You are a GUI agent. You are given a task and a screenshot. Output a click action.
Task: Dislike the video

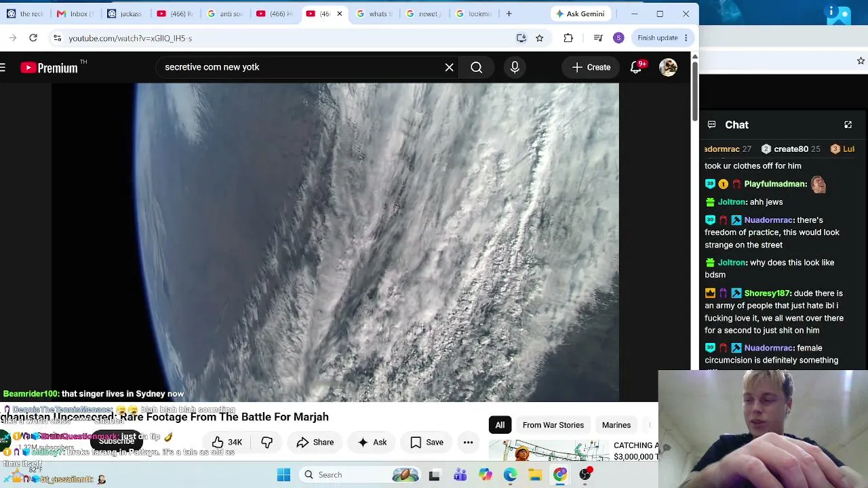(267, 443)
